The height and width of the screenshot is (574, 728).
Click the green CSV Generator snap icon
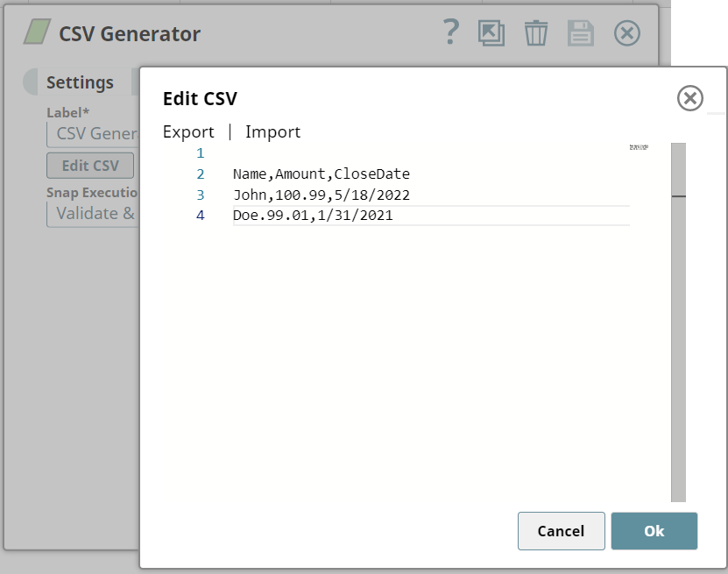click(37, 32)
